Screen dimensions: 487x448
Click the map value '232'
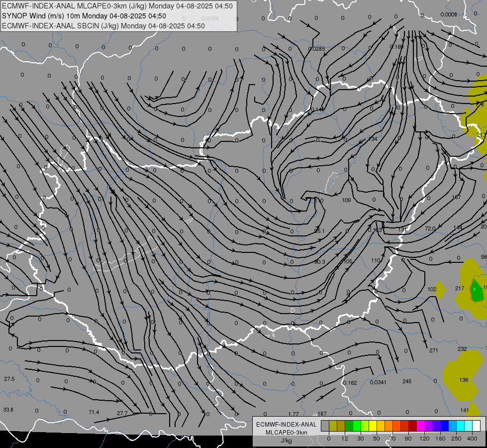point(462,349)
